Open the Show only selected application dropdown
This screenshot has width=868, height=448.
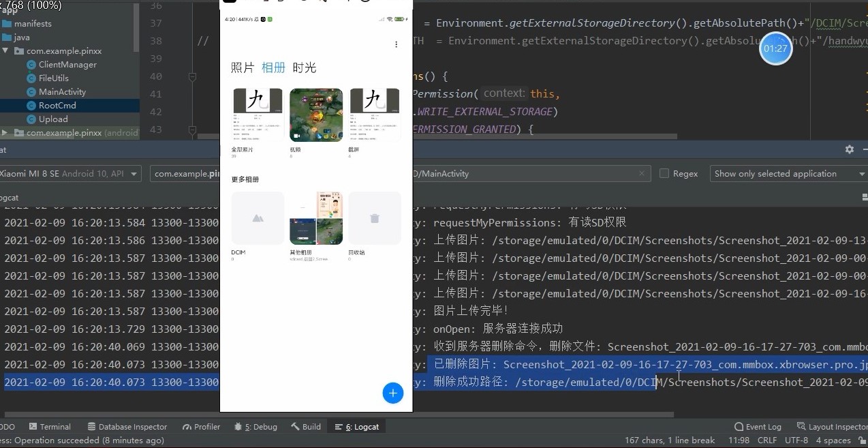[x=788, y=173]
